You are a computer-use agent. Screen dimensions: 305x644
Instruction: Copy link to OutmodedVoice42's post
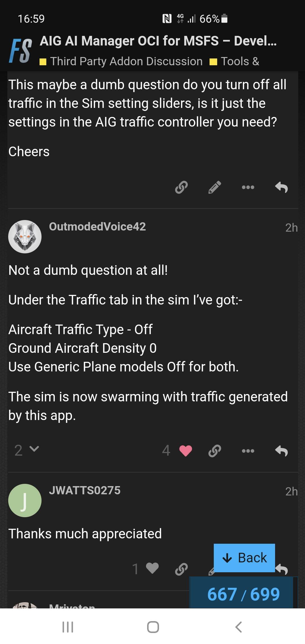tap(215, 451)
